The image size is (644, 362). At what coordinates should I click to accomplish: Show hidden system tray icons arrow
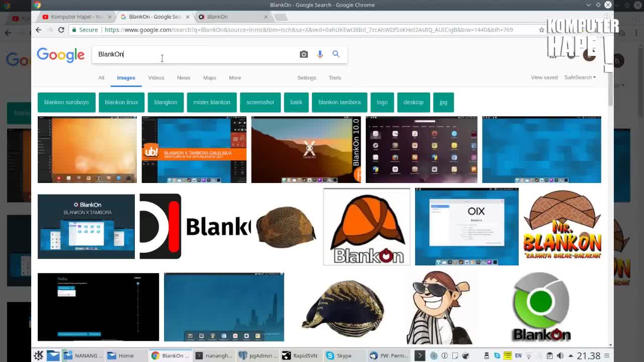pos(571,356)
